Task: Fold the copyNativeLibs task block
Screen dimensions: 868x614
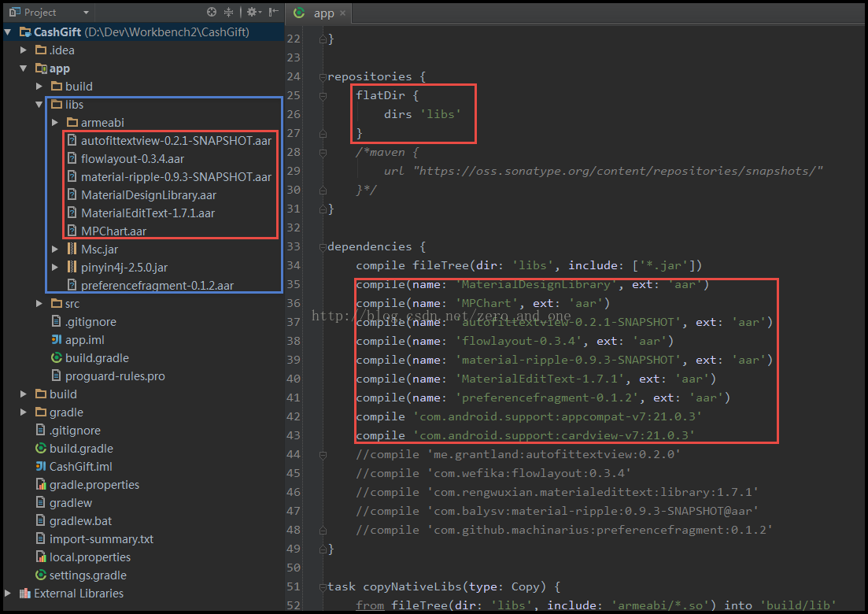Action: click(323, 587)
